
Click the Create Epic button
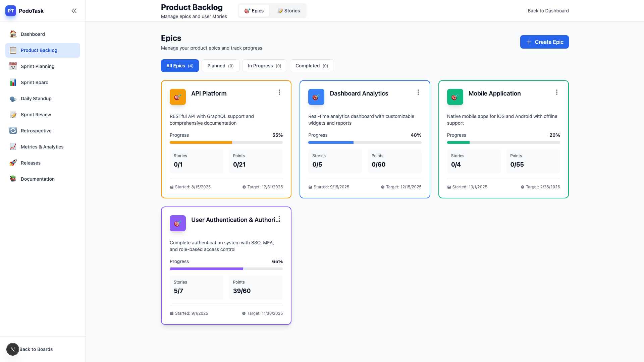(544, 42)
